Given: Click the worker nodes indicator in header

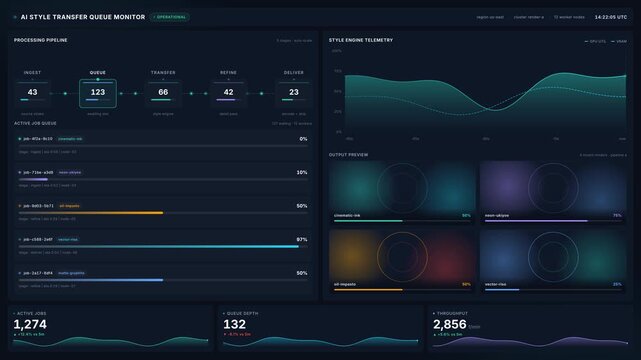Looking at the screenshot, I should click(x=569, y=17).
